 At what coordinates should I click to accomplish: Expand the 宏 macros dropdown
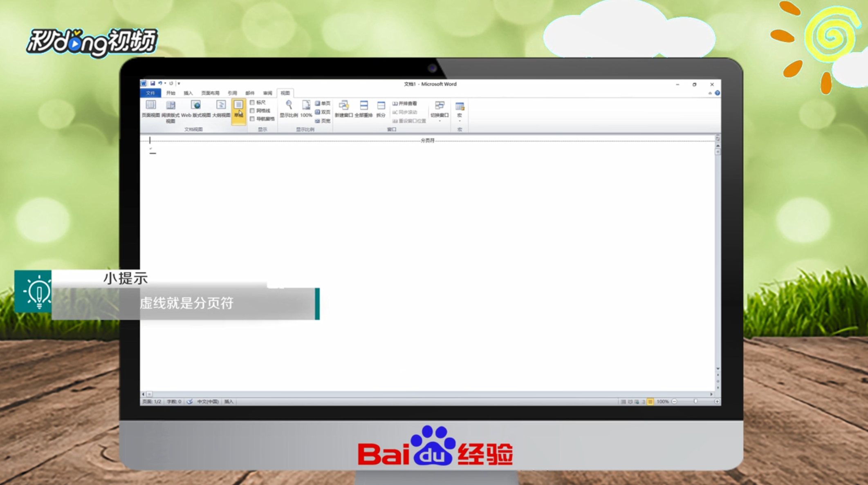460,114
